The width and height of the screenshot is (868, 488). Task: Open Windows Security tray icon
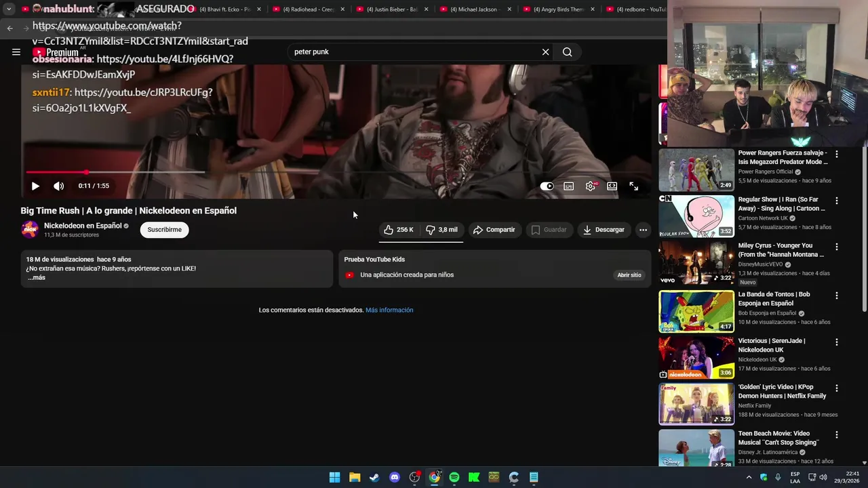pyautogui.click(x=764, y=477)
